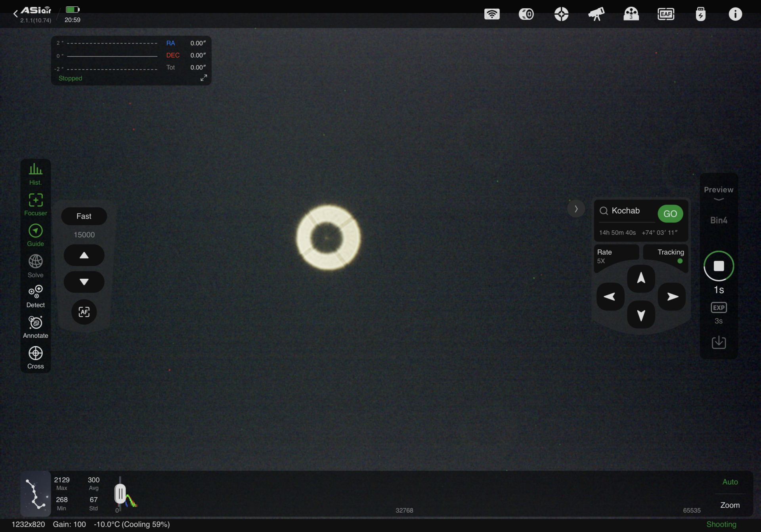Change mount slew Rate 5X
Image resolution: width=761 pixels, height=532 pixels.
[616, 256]
